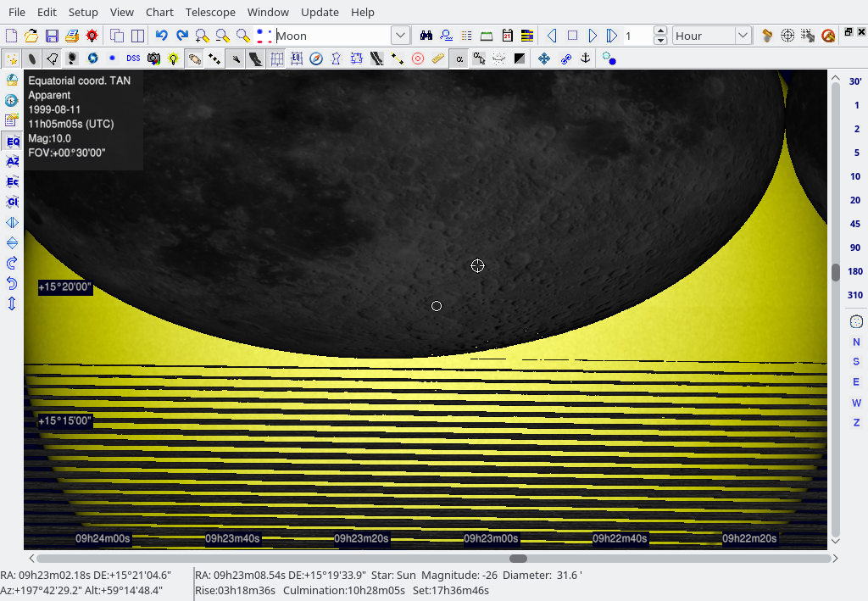
Task: Toggle constellation boundaries icon
Action: [x=357, y=58]
